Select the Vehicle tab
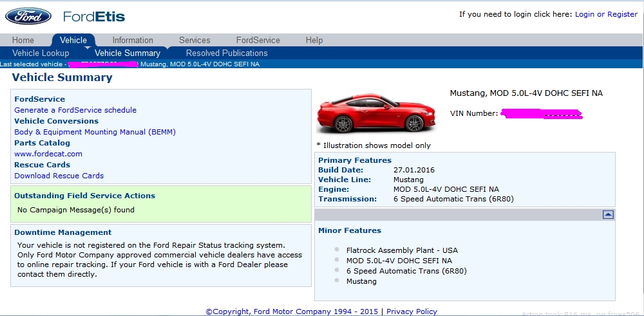Image resolution: width=644 pixels, height=316 pixels. [x=73, y=40]
